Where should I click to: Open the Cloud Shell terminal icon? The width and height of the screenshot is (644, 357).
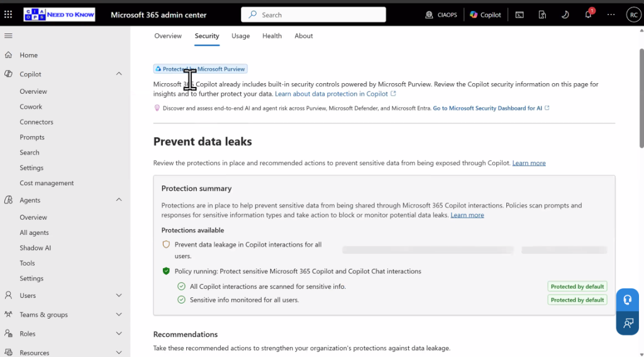point(519,15)
